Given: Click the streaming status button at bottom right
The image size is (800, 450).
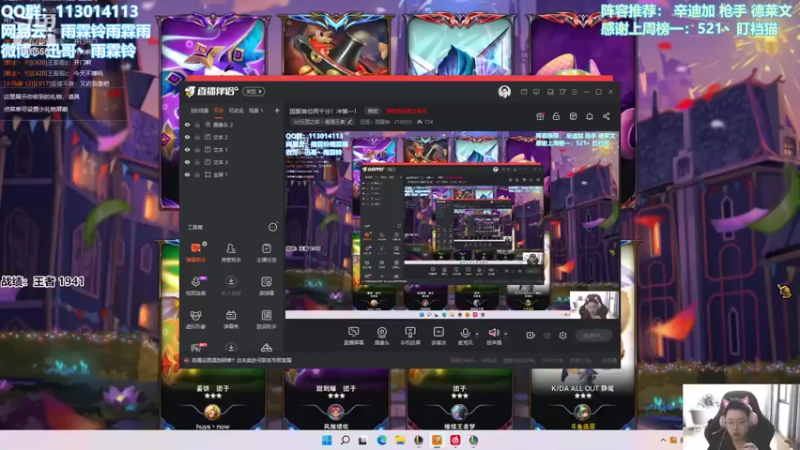Looking at the screenshot, I should click(x=594, y=335).
